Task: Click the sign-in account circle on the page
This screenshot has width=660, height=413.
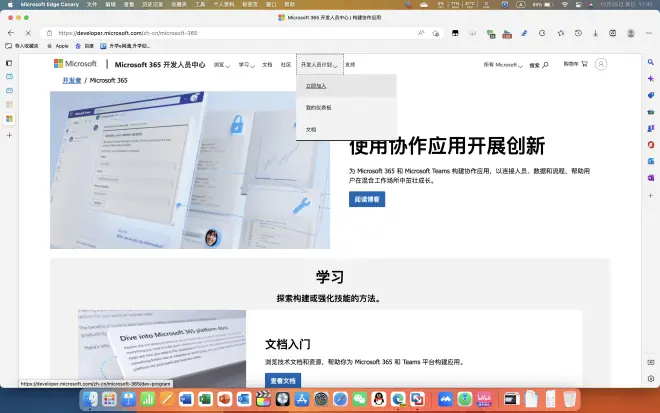Action: tap(601, 64)
